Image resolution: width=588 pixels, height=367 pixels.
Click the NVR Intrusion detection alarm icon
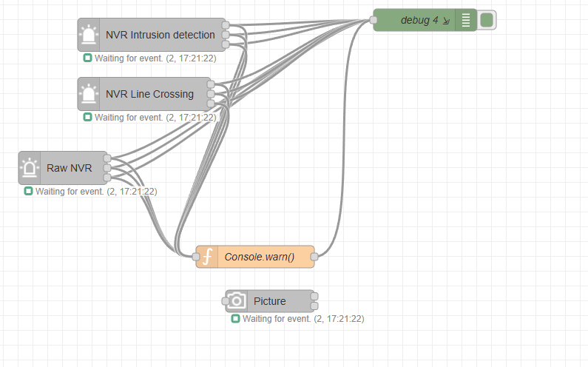[x=89, y=35]
